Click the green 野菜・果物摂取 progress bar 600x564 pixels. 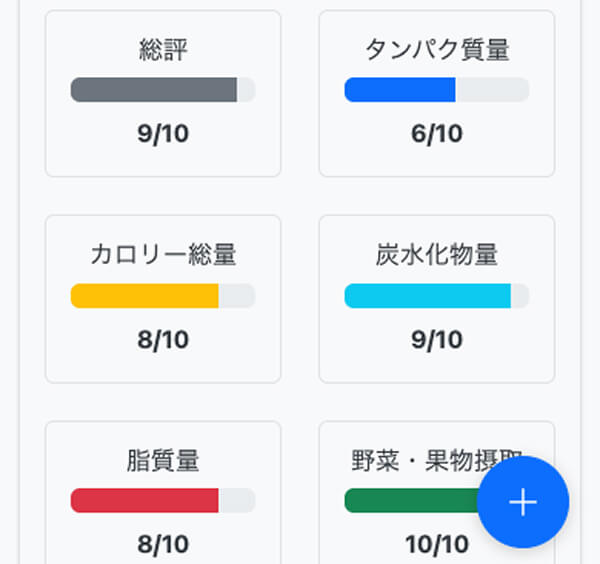pos(412,500)
